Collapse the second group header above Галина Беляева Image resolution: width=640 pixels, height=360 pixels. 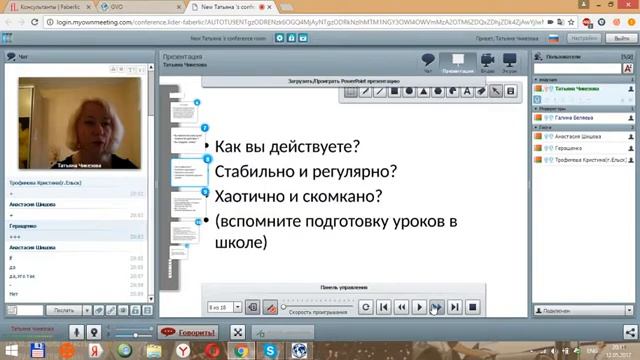pos(584,109)
